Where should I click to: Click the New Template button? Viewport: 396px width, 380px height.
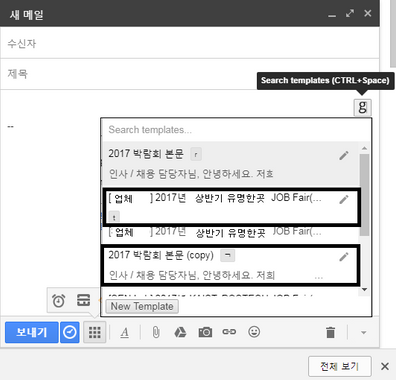click(142, 306)
